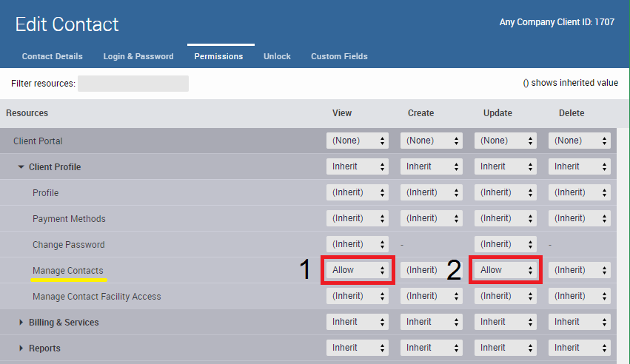The image size is (630, 364).
Task: Select the Permissions tab
Action: pyautogui.click(x=218, y=56)
